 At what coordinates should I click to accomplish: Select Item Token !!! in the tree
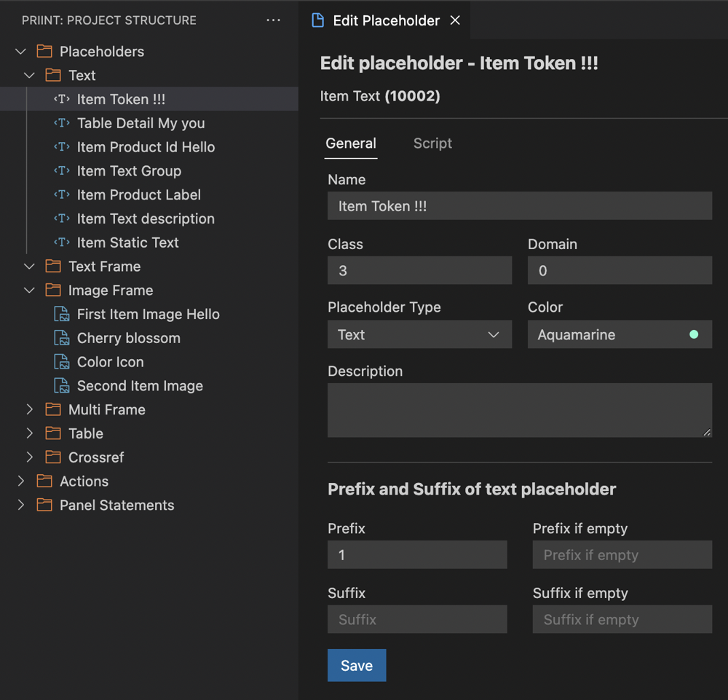coord(149,99)
